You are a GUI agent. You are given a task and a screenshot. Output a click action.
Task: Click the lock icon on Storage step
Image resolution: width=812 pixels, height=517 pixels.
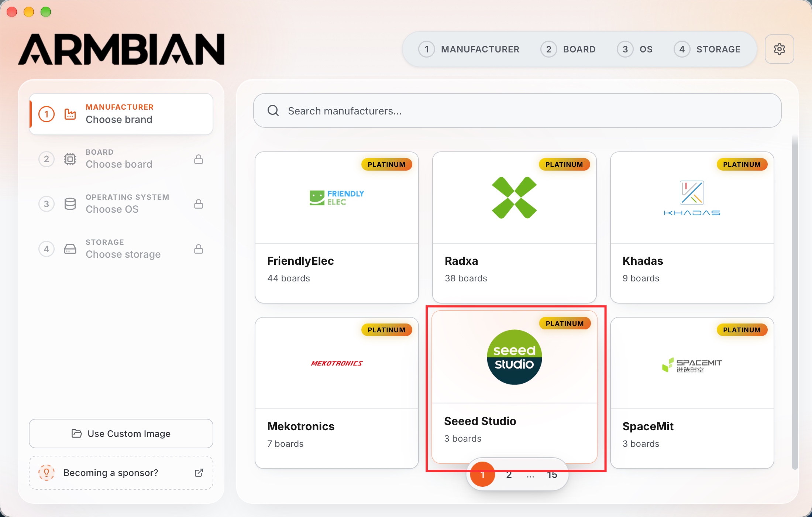(199, 249)
